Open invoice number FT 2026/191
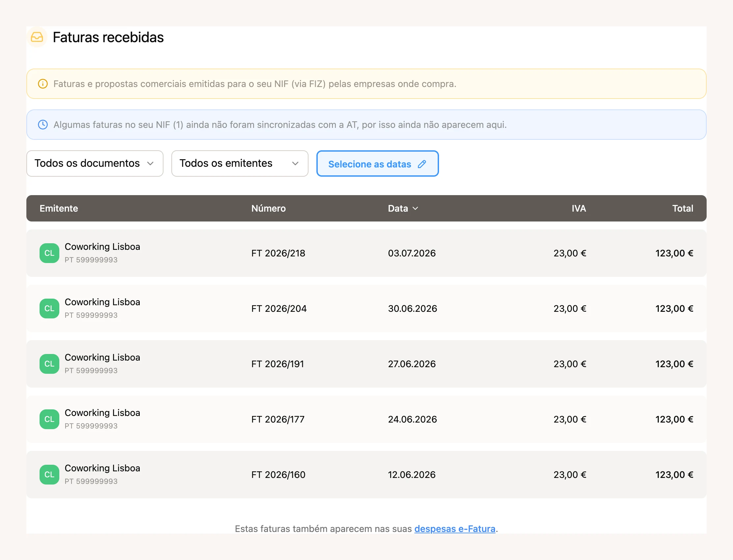 pos(278,364)
